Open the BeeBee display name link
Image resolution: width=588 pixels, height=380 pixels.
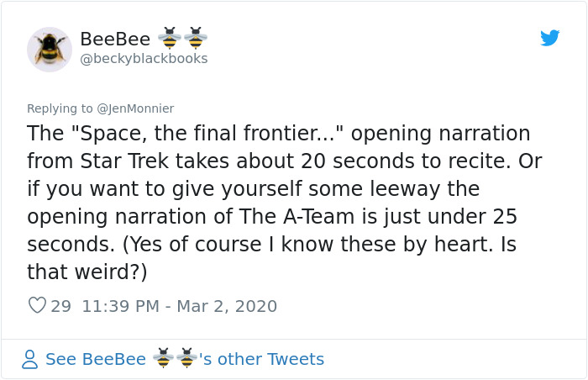(115, 39)
